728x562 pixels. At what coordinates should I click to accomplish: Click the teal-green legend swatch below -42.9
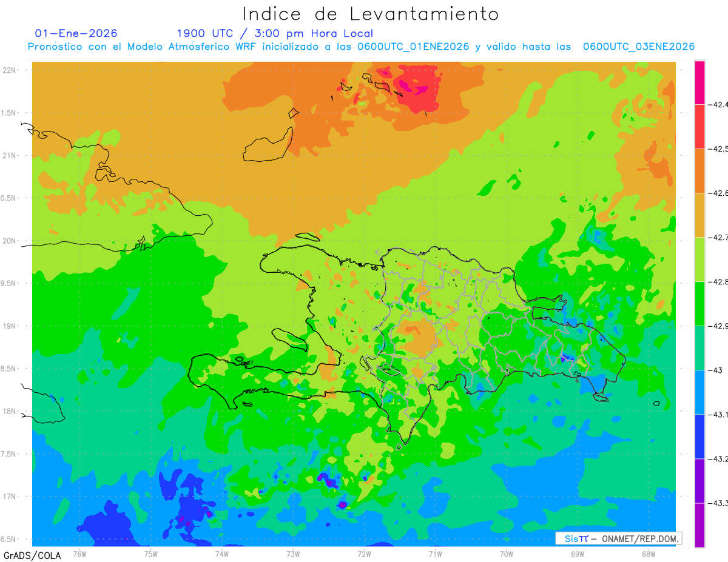pos(699,347)
